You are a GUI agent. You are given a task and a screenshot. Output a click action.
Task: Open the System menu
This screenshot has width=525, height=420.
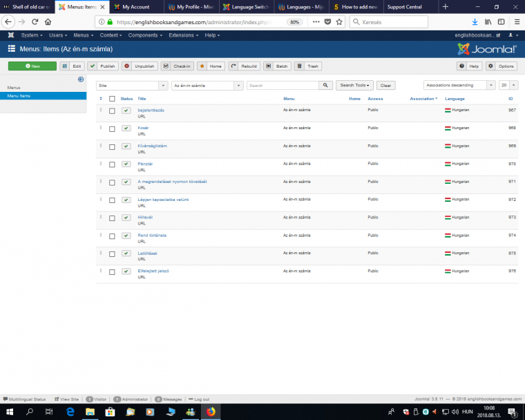tap(32, 35)
